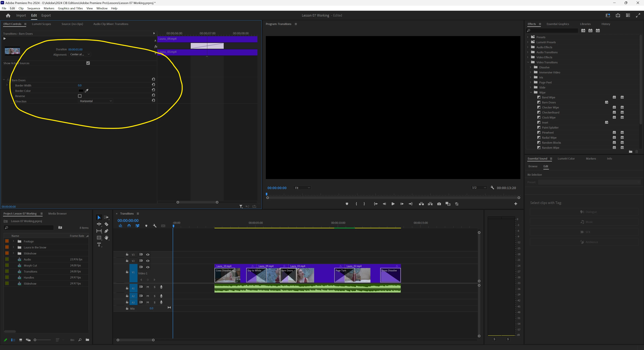Click the Export Frame camera icon
This screenshot has width=644, height=350.
point(439,204)
